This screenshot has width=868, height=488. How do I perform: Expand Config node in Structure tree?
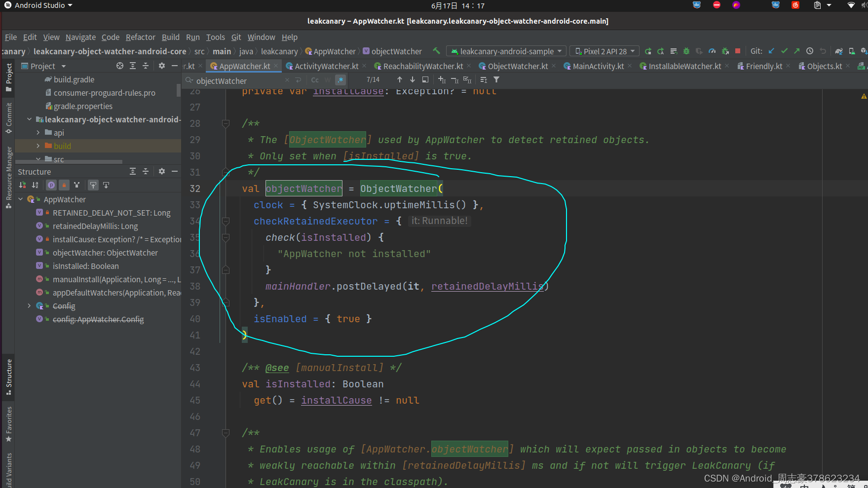point(29,306)
